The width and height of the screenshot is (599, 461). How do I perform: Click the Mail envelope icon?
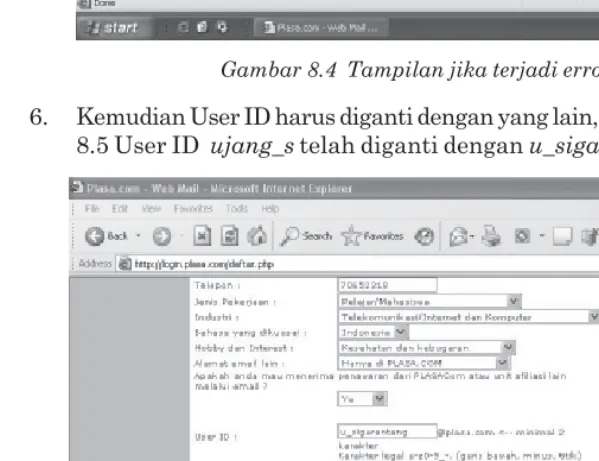459,236
